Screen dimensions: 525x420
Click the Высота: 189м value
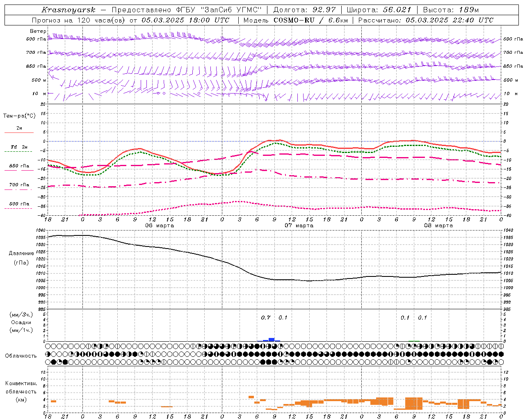click(450, 10)
